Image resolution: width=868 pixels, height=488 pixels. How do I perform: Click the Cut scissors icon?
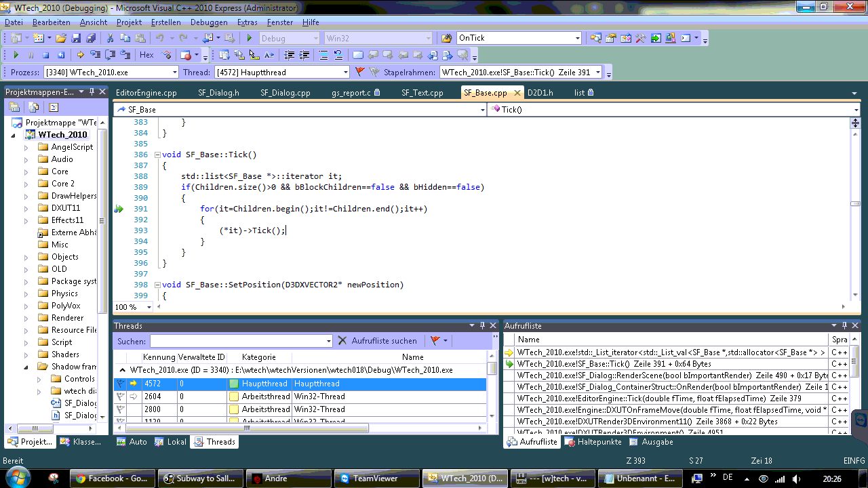click(x=111, y=38)
